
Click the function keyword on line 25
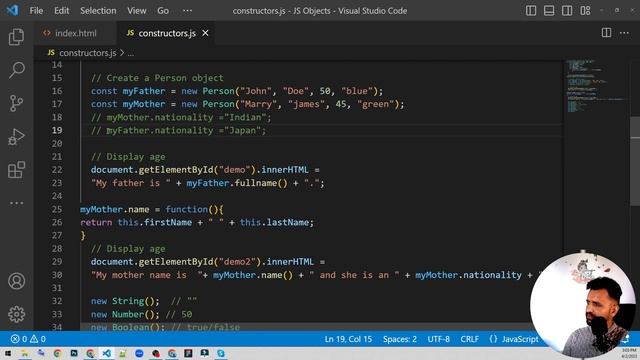click(187, 209)
